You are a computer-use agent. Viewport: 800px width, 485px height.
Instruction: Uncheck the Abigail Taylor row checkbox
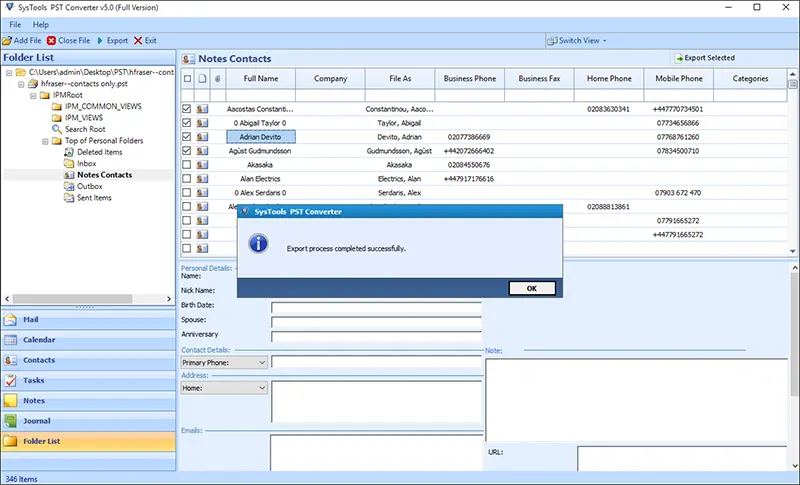(187, 122)
